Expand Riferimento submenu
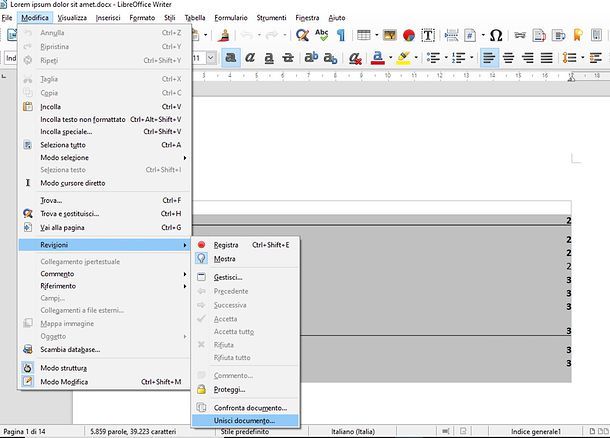Viewport: 610px width, 438px height. [x=104, y=286]
